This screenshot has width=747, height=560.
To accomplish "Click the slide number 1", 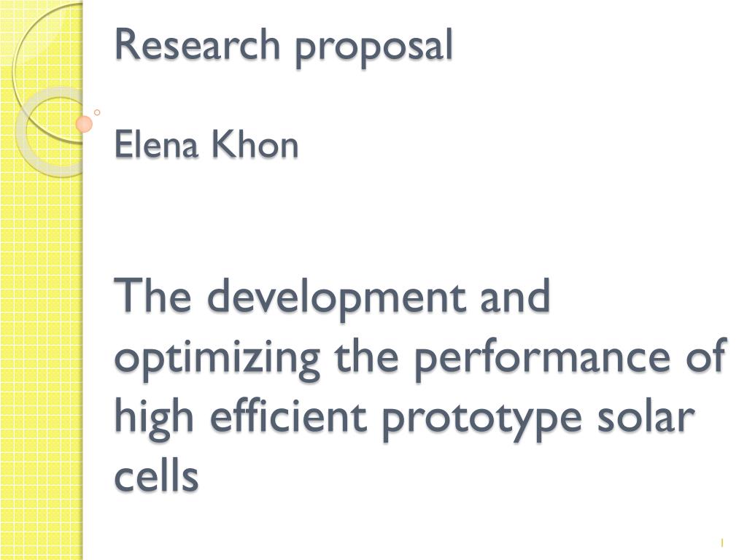I will click(722, 542).
